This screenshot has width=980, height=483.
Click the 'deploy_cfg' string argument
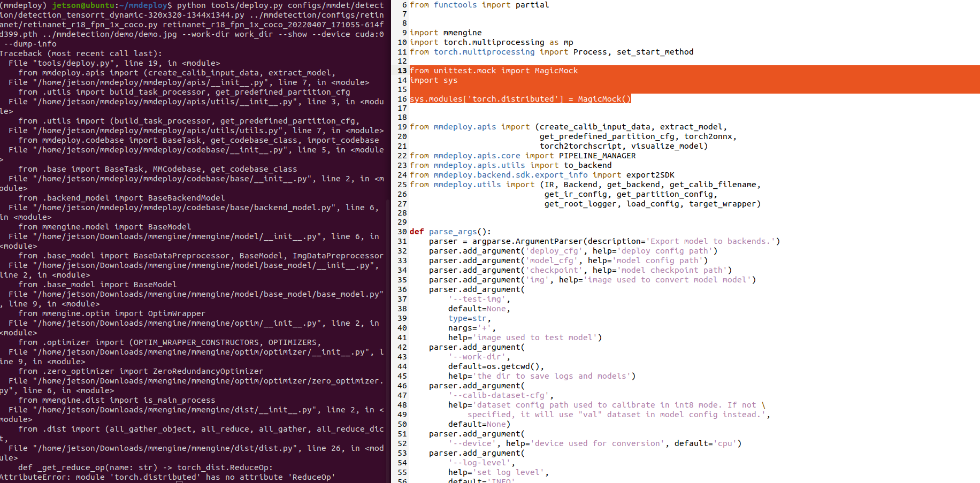pyautogui.click(x=554, y=251)
